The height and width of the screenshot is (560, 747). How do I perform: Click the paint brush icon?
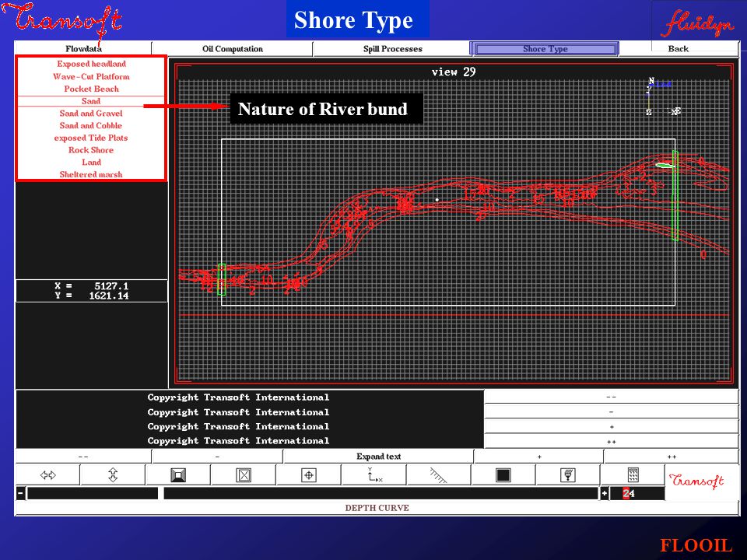568,474
